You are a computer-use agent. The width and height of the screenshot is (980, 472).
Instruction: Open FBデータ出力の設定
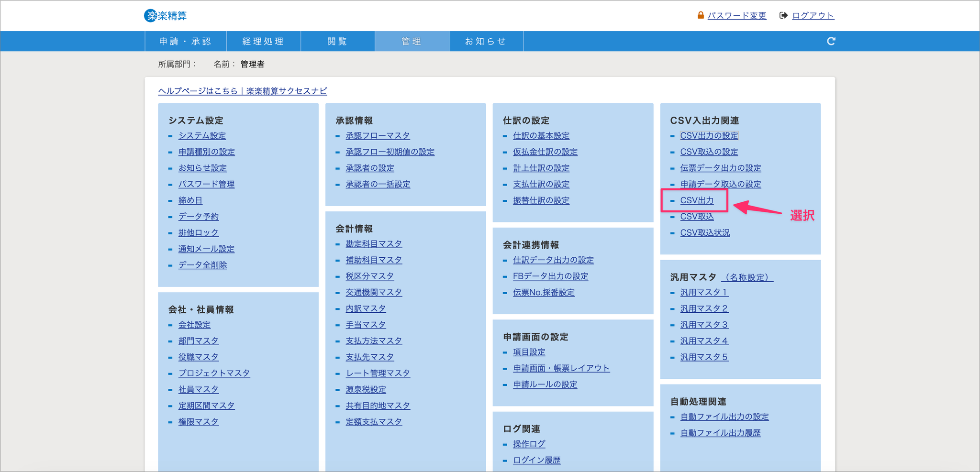[x=550, y=276]
